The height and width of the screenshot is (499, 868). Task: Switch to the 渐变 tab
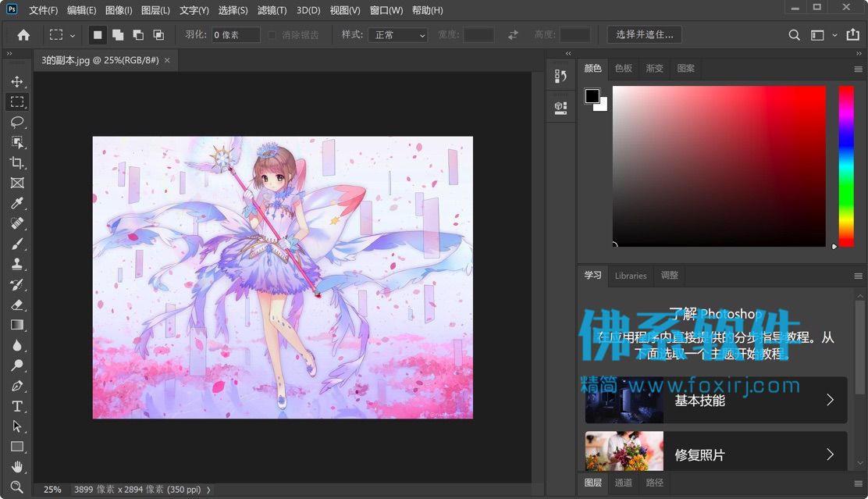click(x=654, y=68)
